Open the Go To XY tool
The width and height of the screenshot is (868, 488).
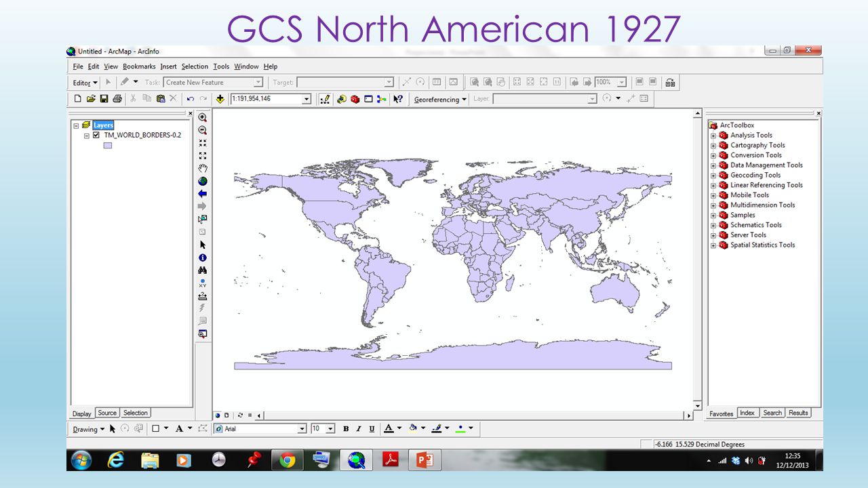click(202, 283)
